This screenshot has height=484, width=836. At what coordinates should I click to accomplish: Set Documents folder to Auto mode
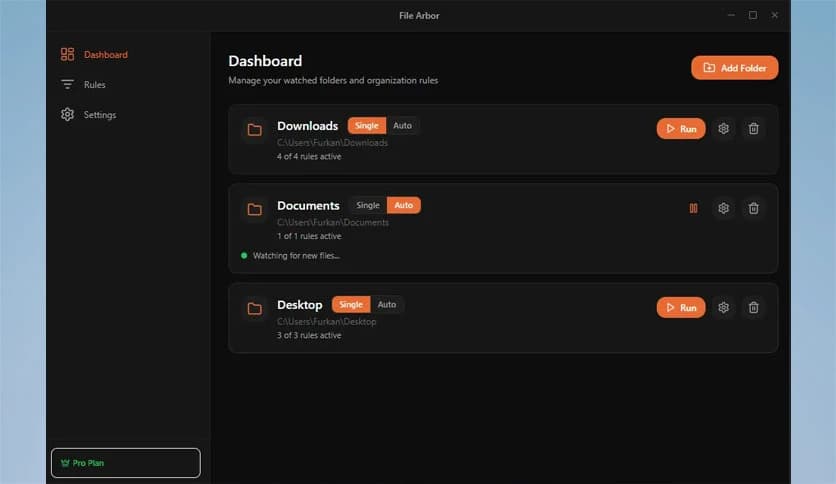click(404, 205)
